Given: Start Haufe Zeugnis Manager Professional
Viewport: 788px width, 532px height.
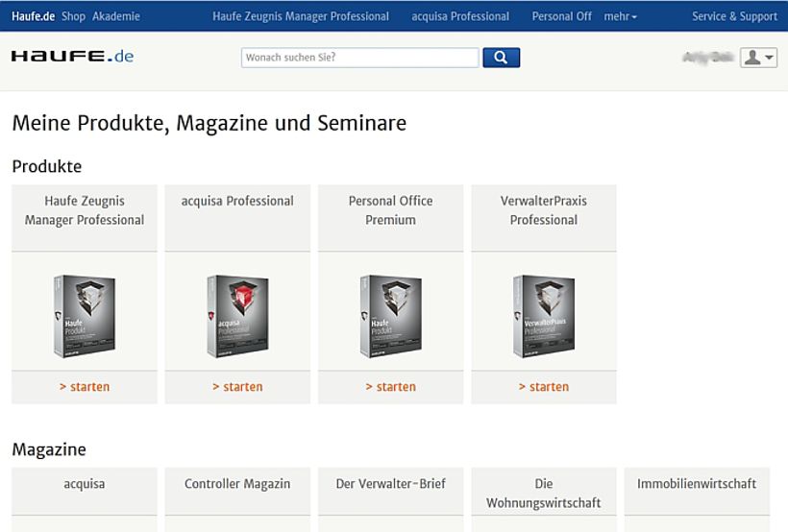Looking at the screenshot, I should [x=85, y=387].
